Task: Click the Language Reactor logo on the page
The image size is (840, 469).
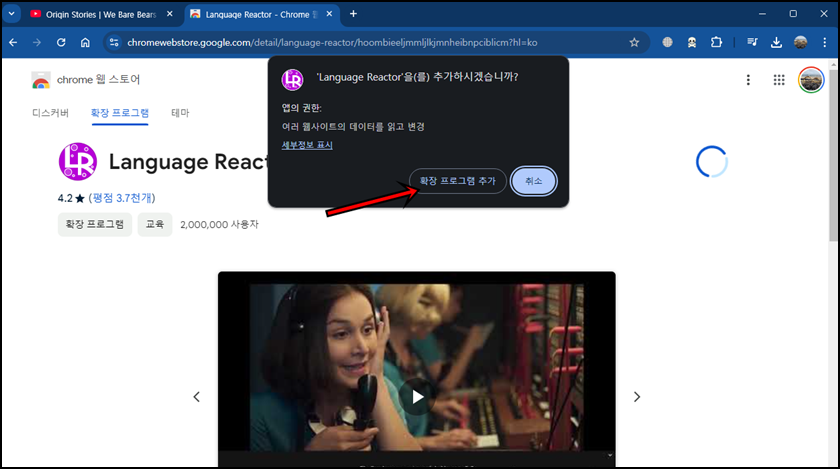Action: click(78, 161)
